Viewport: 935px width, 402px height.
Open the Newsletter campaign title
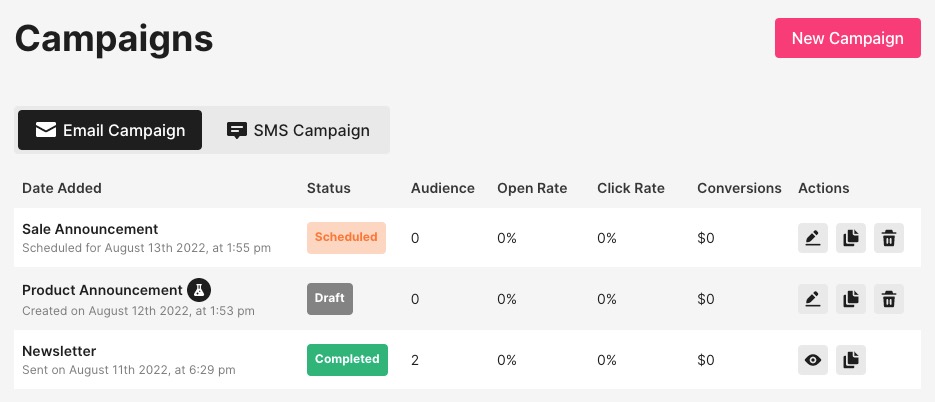pos(59,351)
